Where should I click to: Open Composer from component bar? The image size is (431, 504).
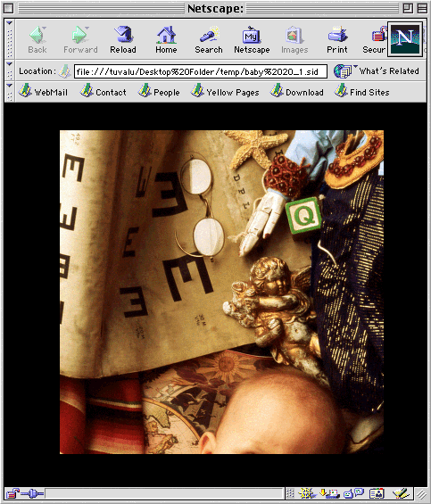pyautogui.click(x=401, y=493)
